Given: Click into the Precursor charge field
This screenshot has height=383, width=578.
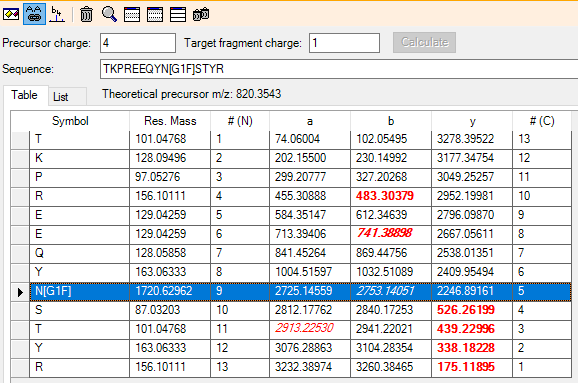Looking at the screenshot, I should [x=138, y=43].
